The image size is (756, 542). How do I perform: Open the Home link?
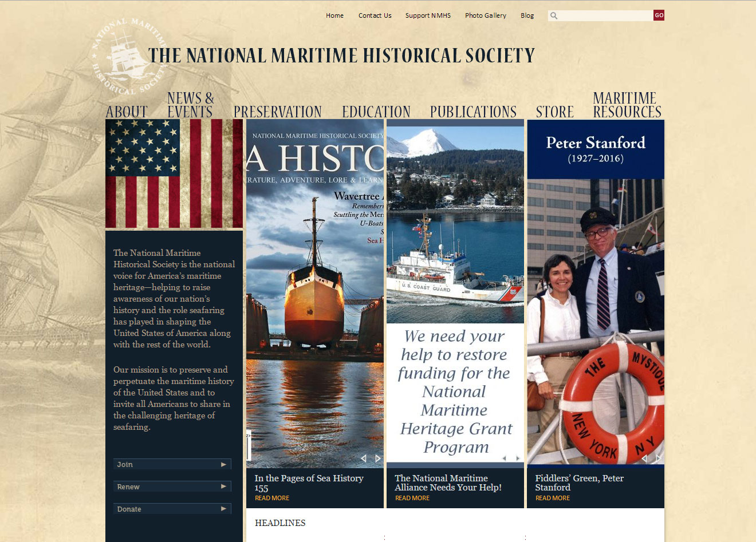(x=334, y=15)
